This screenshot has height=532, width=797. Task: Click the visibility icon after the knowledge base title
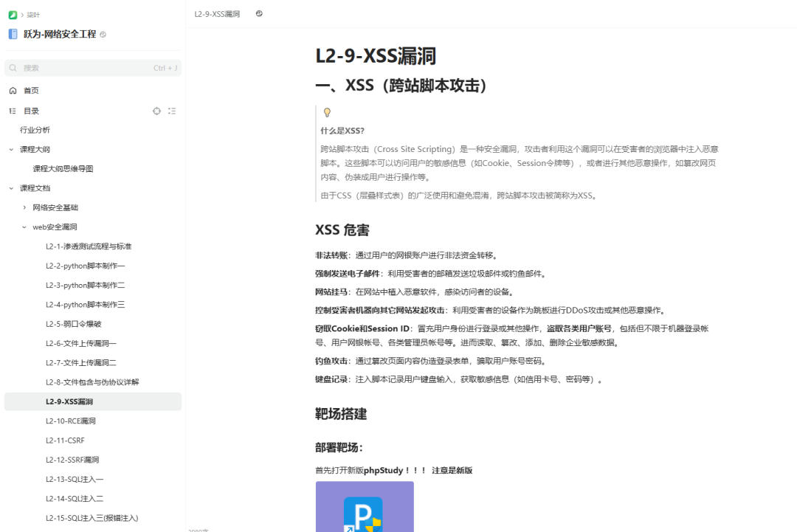[x=103, y=35]
